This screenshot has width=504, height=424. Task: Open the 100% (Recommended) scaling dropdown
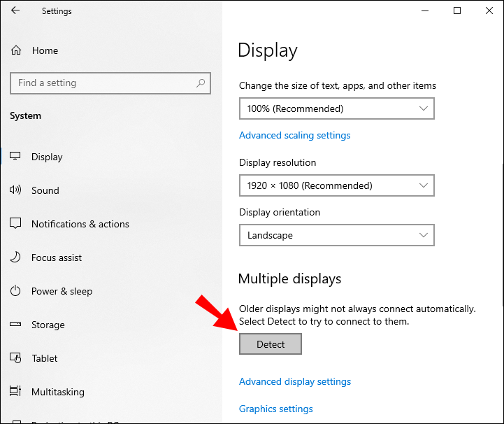[x=336, y=108]
